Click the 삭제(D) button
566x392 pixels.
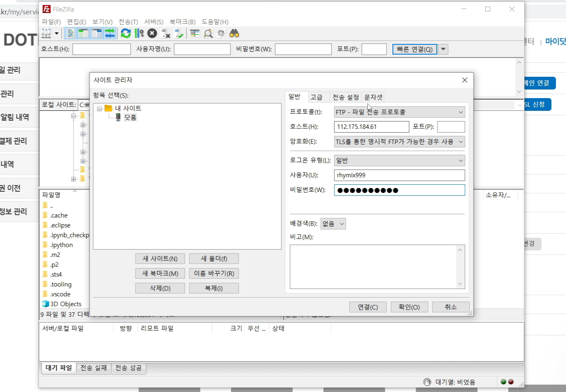coord(160,288)
